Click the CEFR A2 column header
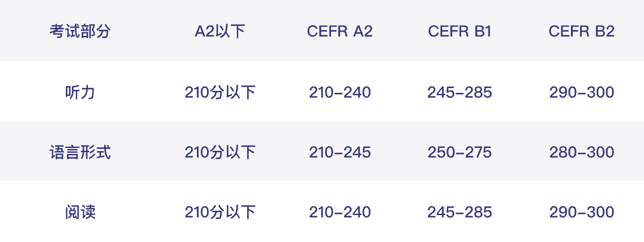This screenshot has height=242, width=644. [340, 32]
